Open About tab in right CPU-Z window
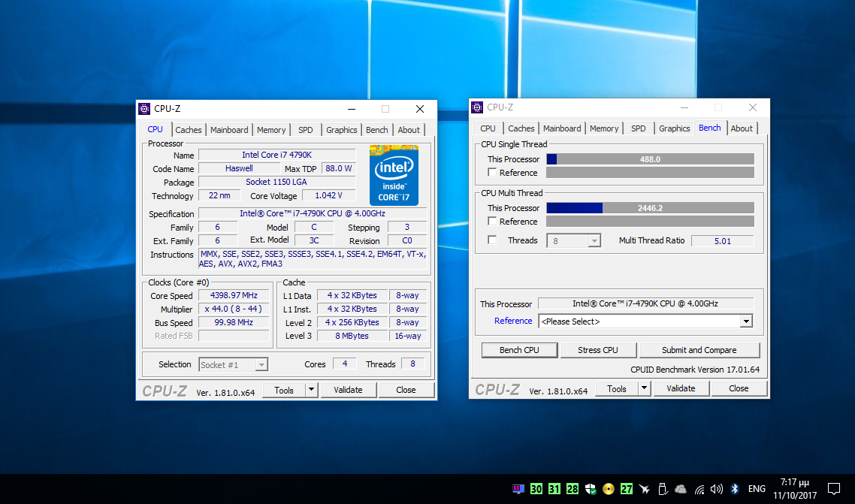Screen dimensions: 855x504 [x=741, y=128]
